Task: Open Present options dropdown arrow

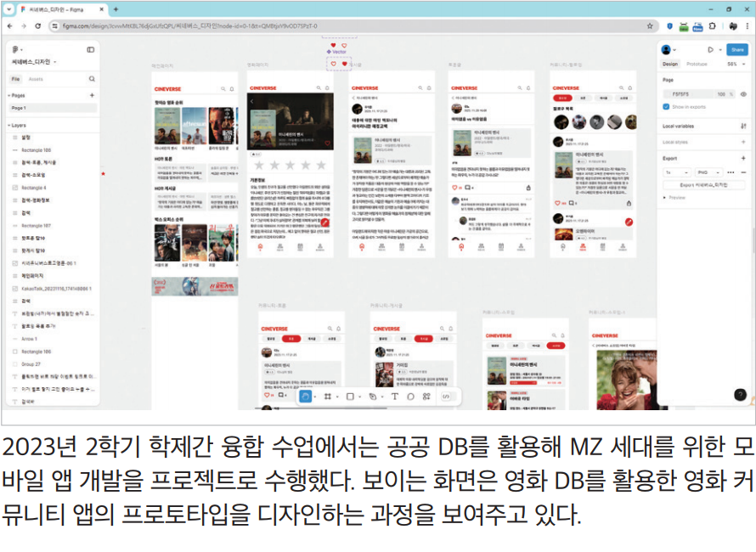Action: click(720, 49)
